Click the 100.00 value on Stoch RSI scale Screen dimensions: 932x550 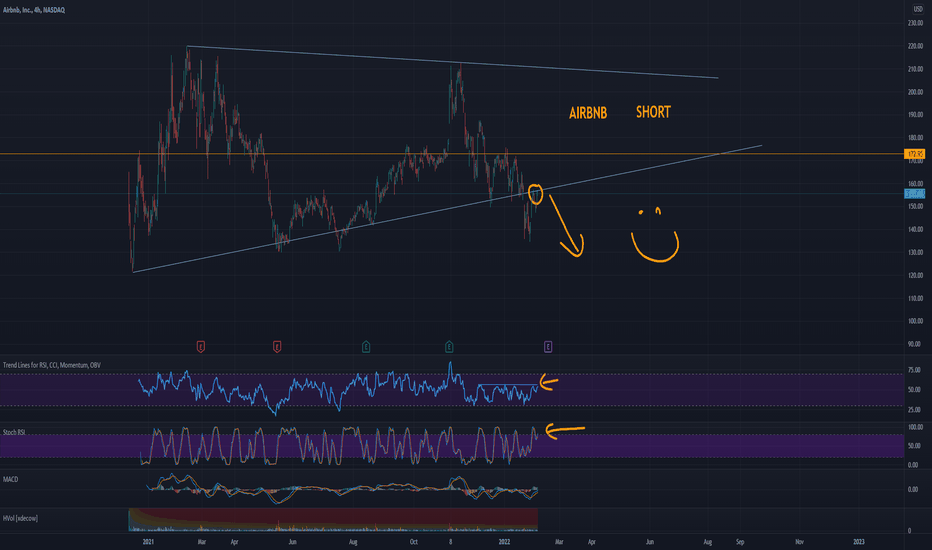(915, 427)
